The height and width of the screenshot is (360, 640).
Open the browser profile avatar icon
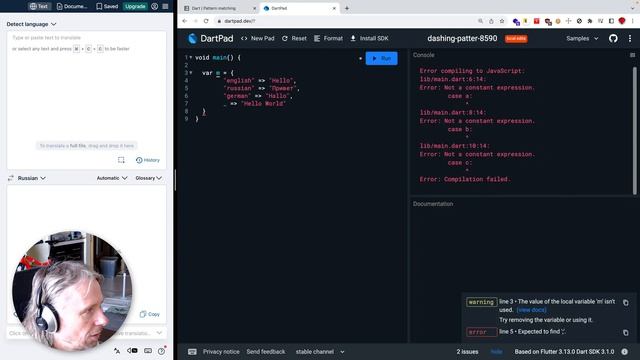[x=622, y=21]
